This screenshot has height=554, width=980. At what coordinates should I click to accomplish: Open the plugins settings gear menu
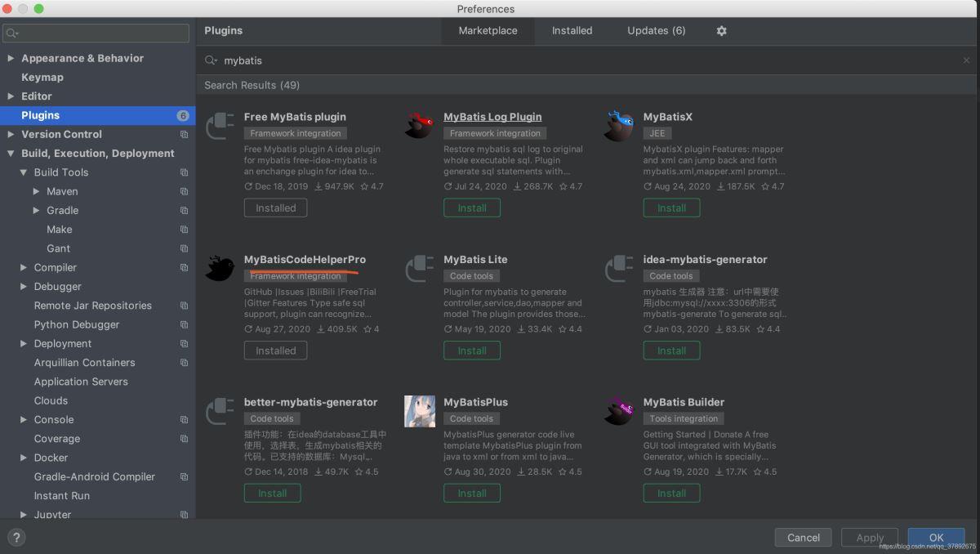(x=721, y=31)
